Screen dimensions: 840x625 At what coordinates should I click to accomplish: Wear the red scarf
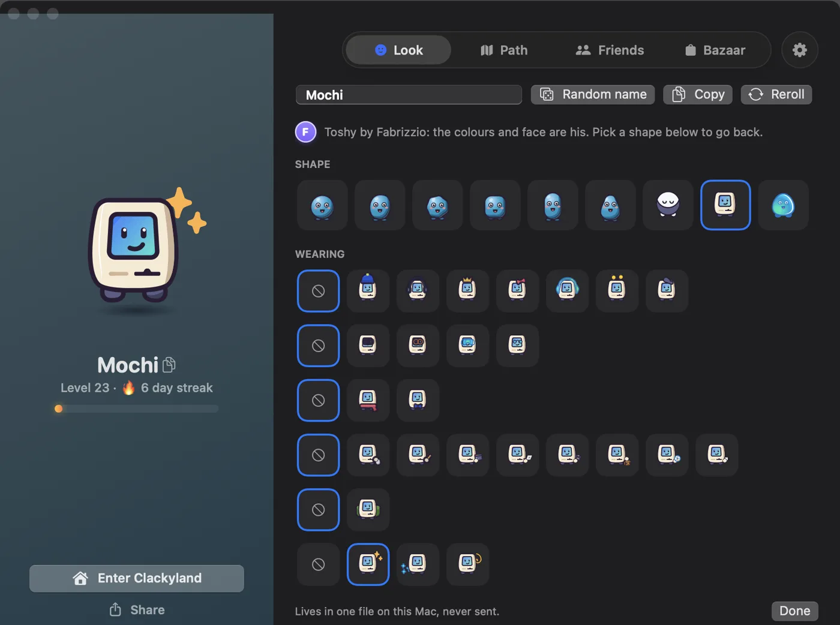coord(368,400)
